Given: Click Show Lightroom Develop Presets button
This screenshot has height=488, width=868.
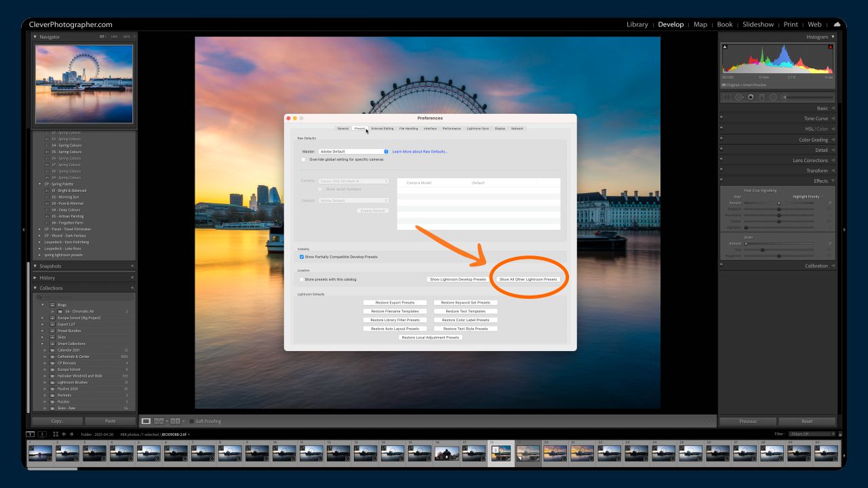Looking at the screenshot, I should point(458,279).
